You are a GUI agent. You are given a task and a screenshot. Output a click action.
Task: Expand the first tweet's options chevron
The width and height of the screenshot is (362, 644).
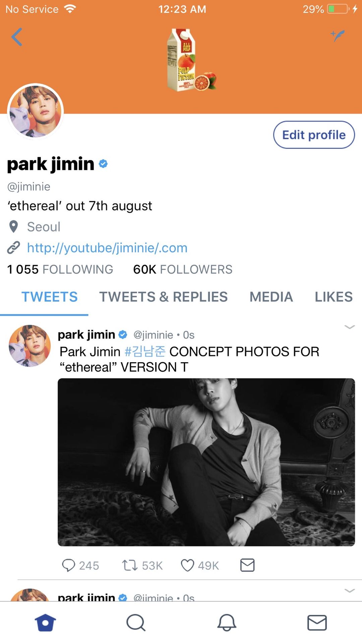[349, 327]
